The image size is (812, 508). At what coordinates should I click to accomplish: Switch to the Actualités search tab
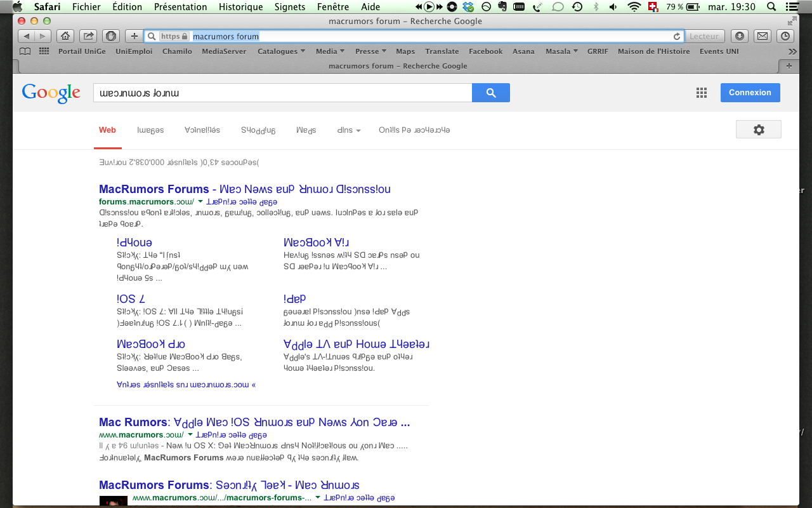tap(202, 130)
